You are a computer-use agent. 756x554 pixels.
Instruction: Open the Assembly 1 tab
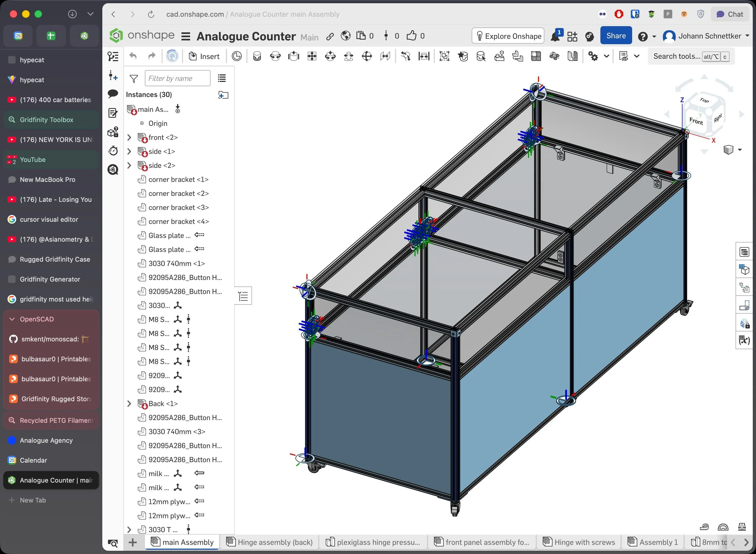[653, 542]
